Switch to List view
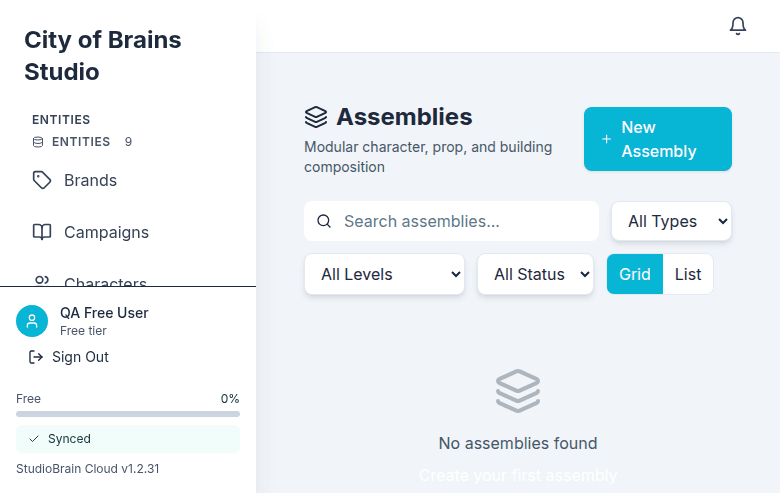 coord(688,274)
